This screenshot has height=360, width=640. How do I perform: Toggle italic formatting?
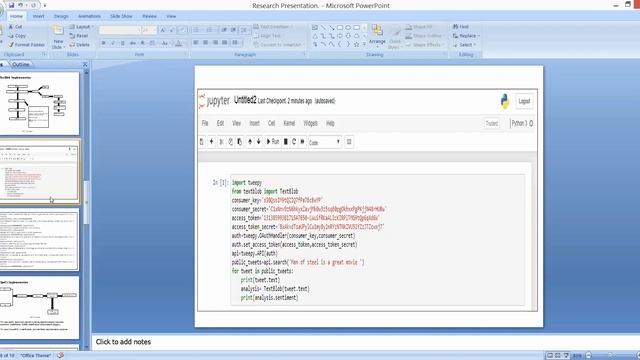[113, 43]
